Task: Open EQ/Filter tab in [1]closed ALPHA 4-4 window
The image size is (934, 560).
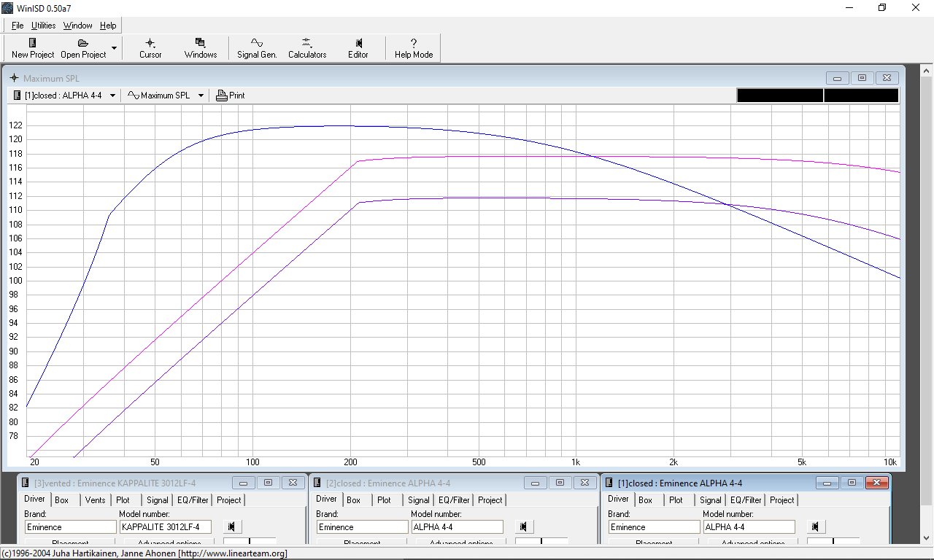Action: click(746, 500)
